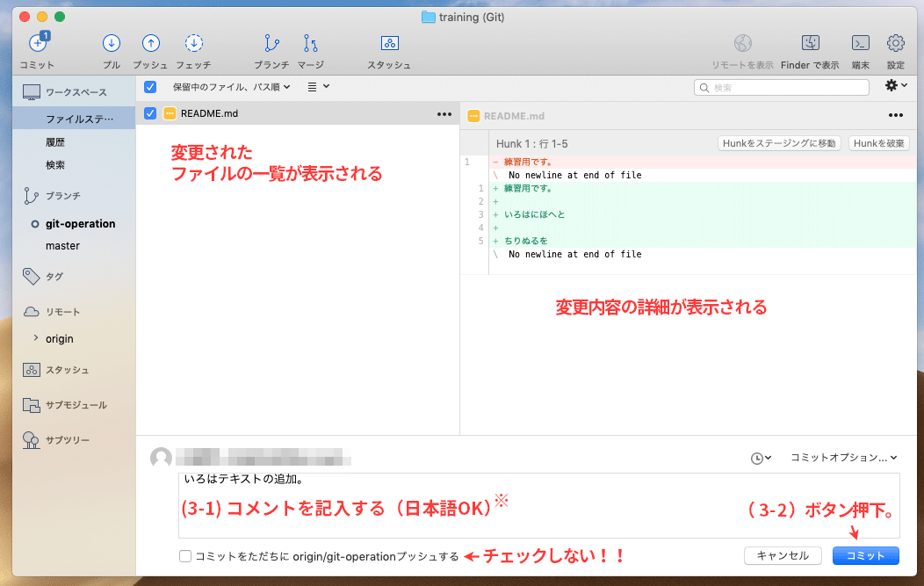Click the マージ (merge) toolbar icon

(x=311, y=43)
